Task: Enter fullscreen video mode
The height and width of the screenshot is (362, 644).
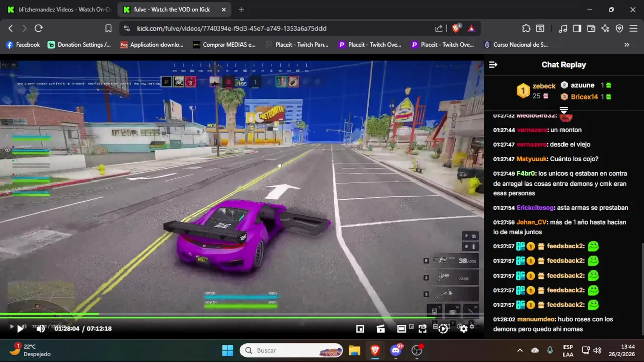Action: tap(422, 328)
